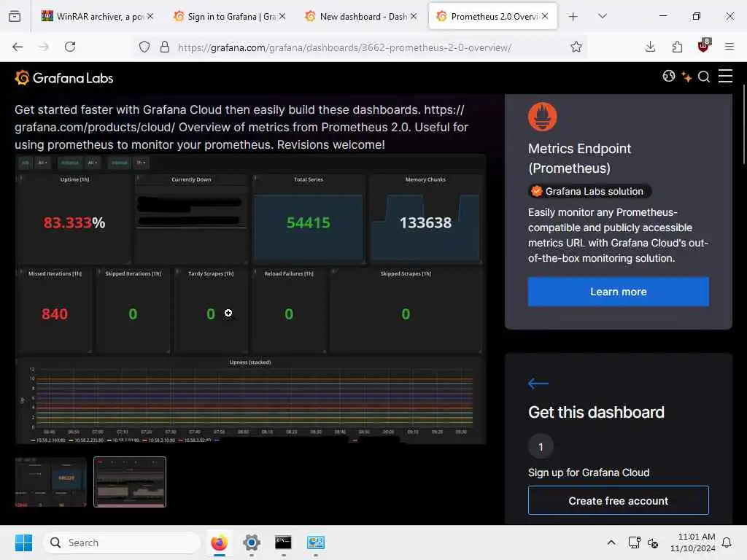Image resolution: width=747 pixels, height=560 pixels.
Task: Switch to WinRAR archiver tab
Action: [x=98, y=16]
